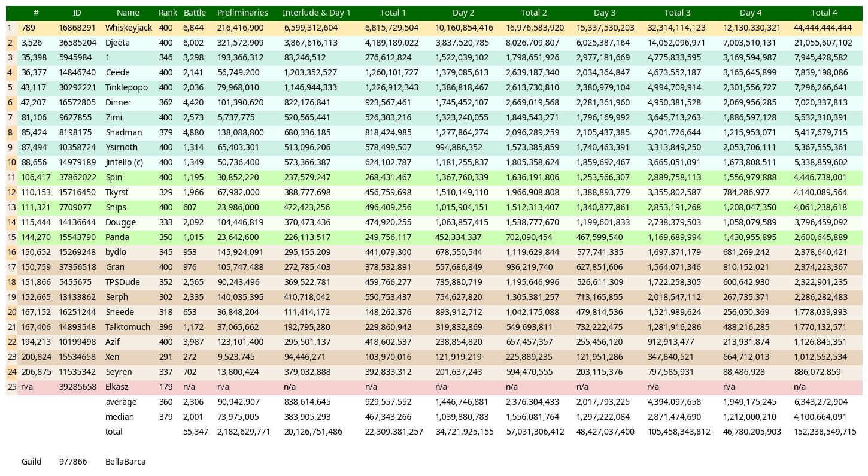Image resolution: width=868 pixels, height=476 pixels.
Task: Click the name cell "Djeeta"
Action: coord(117,43)
